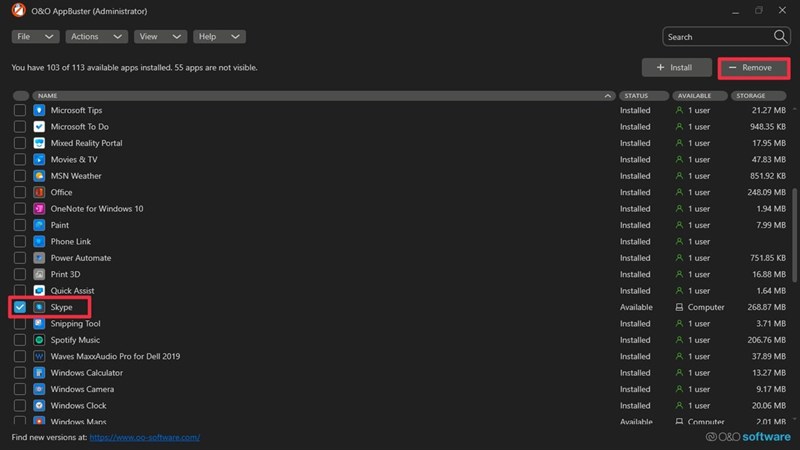Click the Mixed Reality Portal icon
The image size is (800, 450).
[x=39, y=143]
